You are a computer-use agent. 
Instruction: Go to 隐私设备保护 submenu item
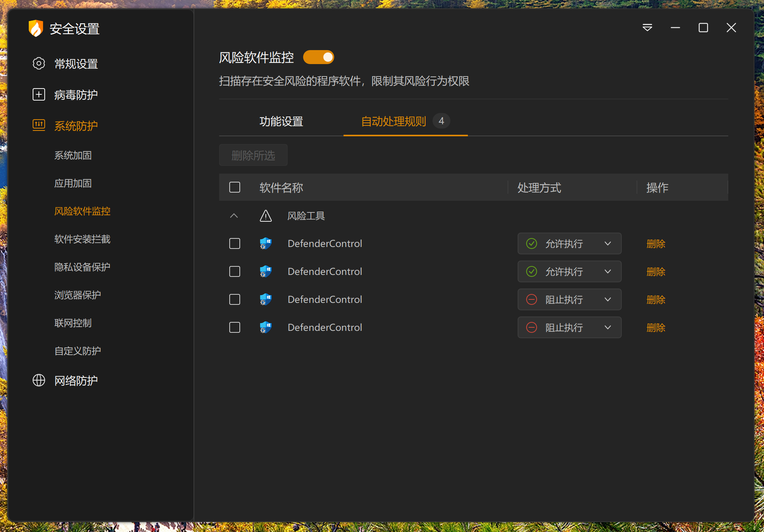pos(82,267)
